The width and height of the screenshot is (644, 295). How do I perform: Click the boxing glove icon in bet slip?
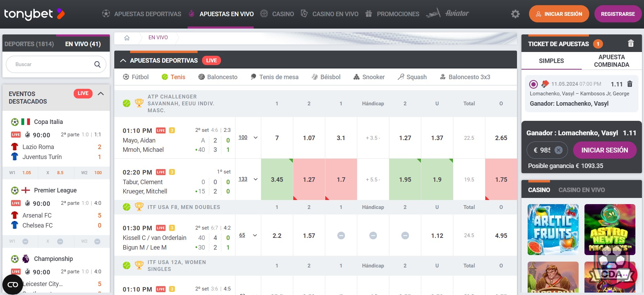click(x=545, y=84)
